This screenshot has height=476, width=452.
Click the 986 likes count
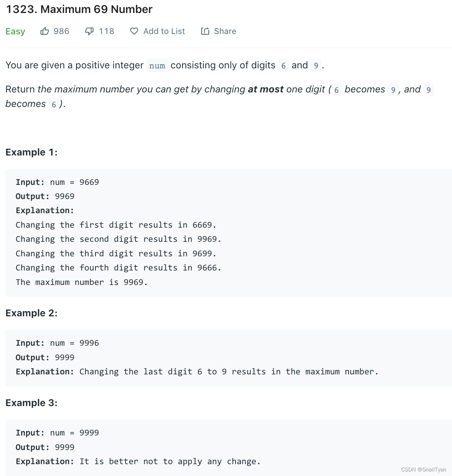point(61,31)
